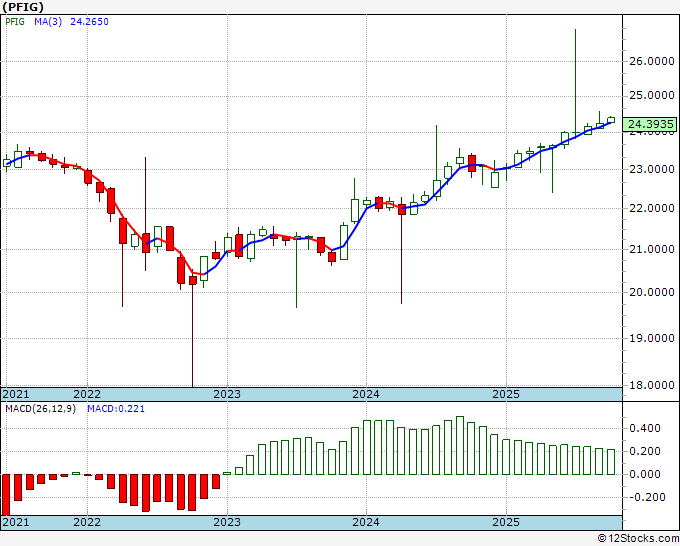Click the tallest green MACD bar in 2024
This screenshot has width=680, height=546.
pyautogui.click(x=460, y=445)
